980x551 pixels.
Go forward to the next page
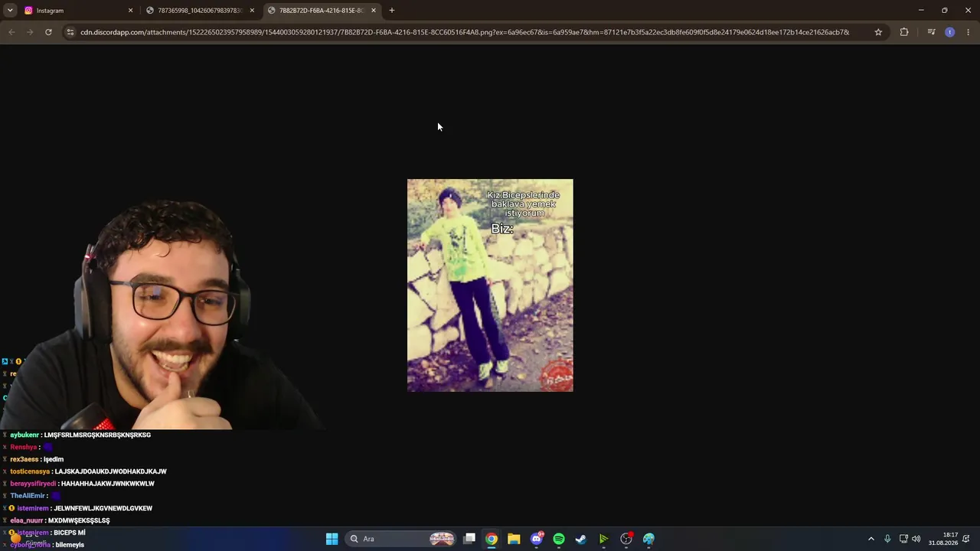[30, 32]
